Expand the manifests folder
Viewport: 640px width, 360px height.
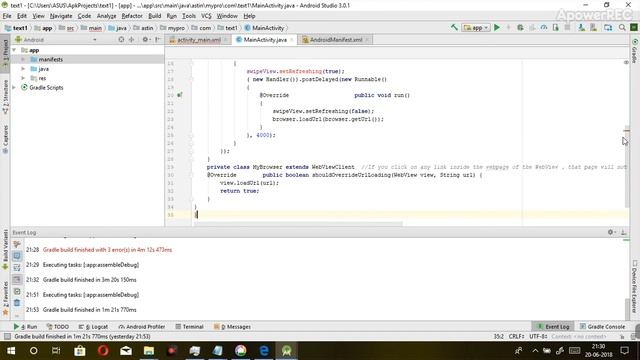[23, 59]
